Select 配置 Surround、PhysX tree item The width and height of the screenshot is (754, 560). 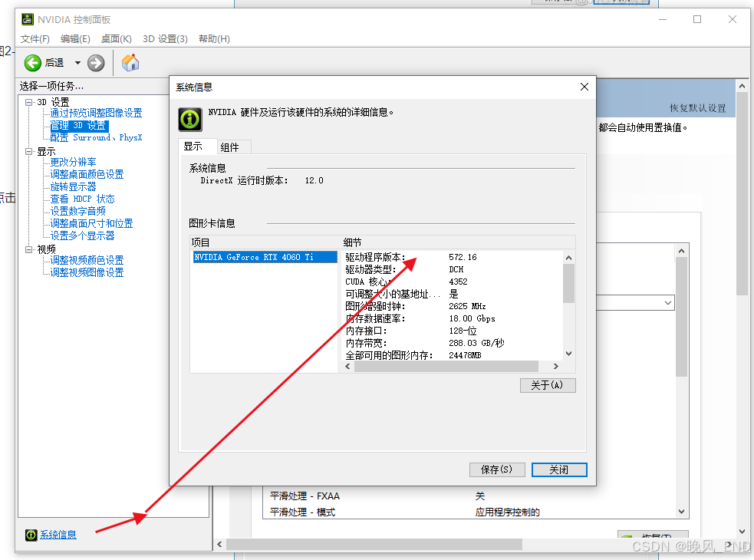tap(96, 137)
